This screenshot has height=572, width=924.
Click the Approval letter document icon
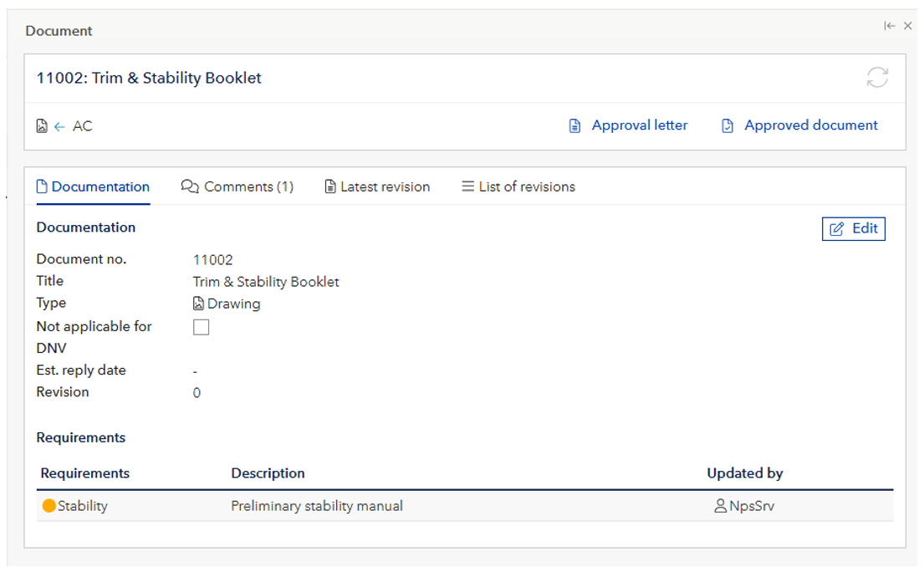(x=574, y=126)
